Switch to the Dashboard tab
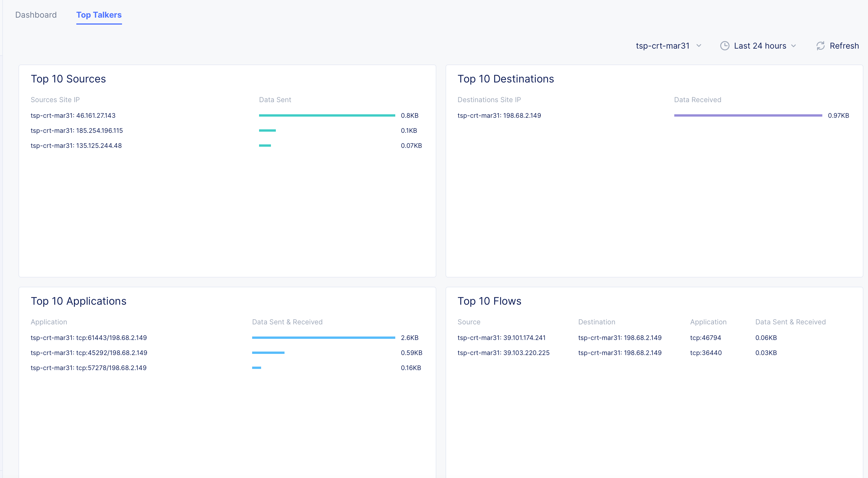Image resolution: width=868 pixels, height=478 pixels. (x=36, y=15)
